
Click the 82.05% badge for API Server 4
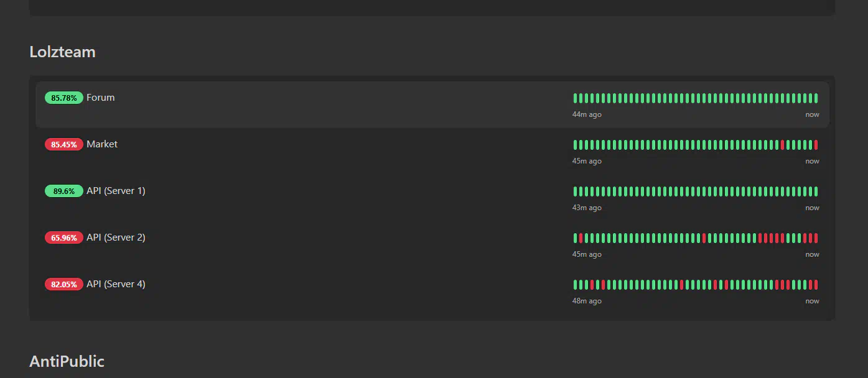click(x=64, y=285)
